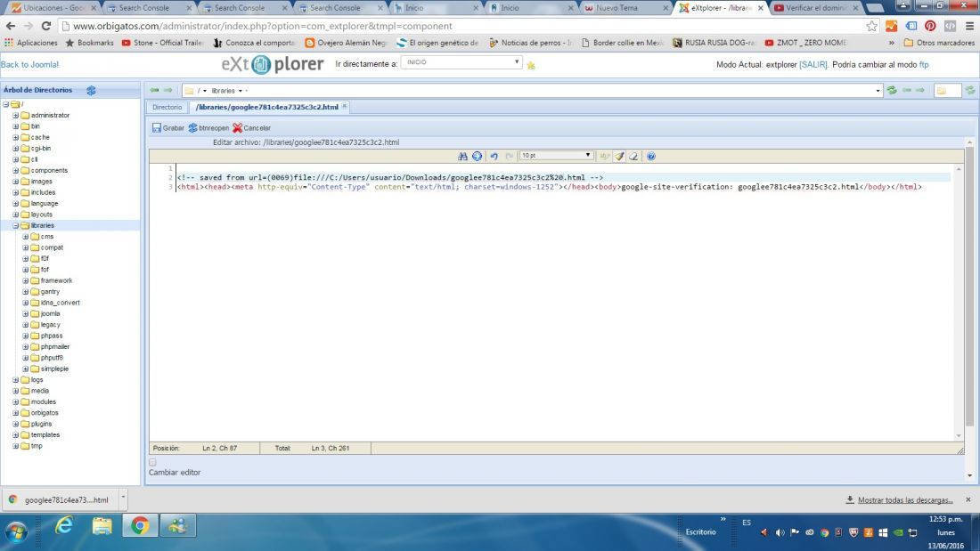Image resolution: width=980 pixels, height=551 pixels.
Task: Open the Chrome menu button
Action: (969, 26)
